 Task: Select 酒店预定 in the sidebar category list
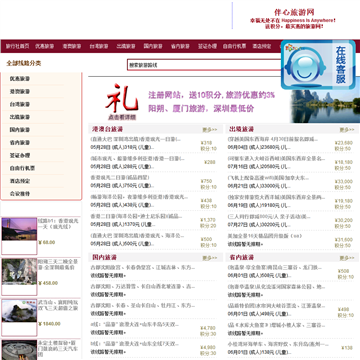point(20,181)
